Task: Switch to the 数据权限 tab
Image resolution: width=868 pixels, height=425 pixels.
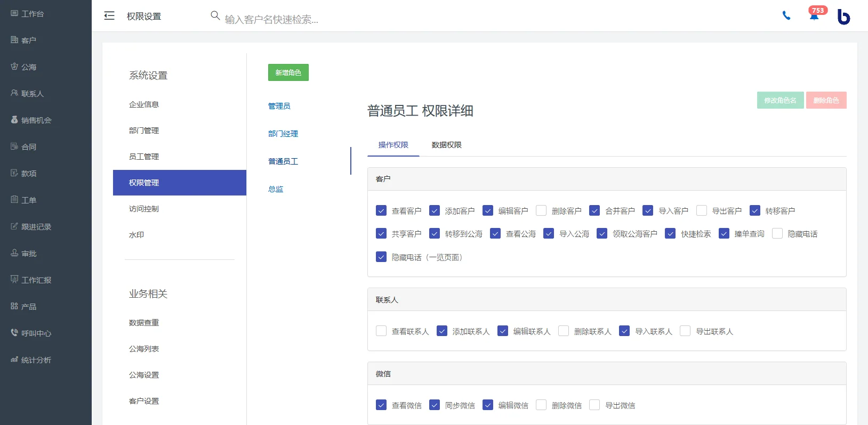Action: tap(447, 145)
